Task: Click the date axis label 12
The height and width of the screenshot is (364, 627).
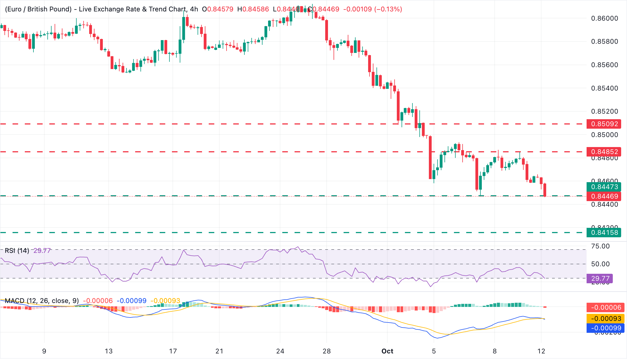Action: [541, 351]
